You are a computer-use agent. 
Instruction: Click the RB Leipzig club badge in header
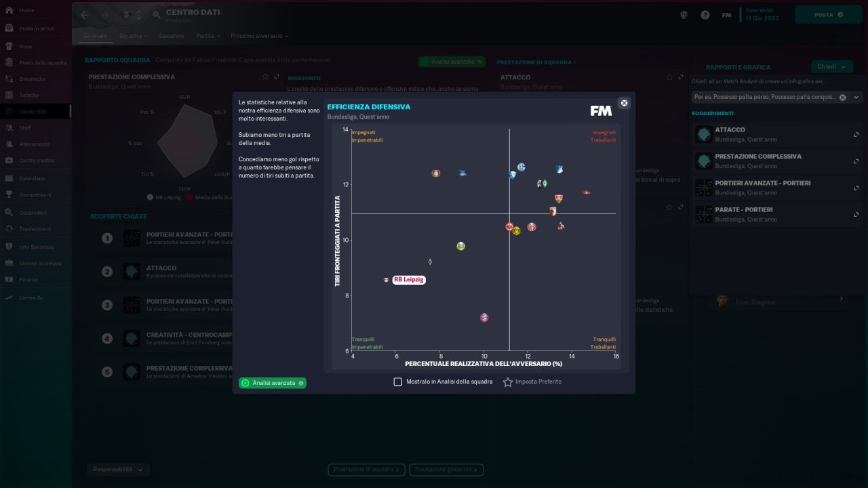125,15
